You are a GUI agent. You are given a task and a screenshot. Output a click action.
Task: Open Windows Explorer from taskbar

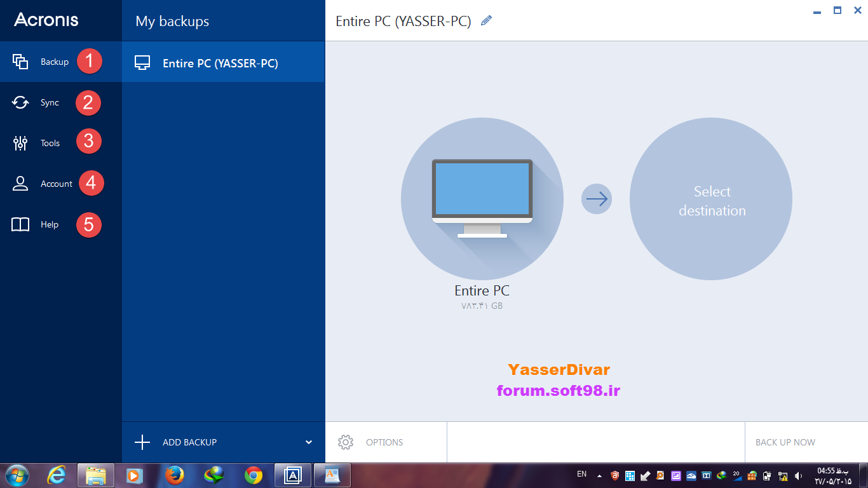[x=96, y=475]
